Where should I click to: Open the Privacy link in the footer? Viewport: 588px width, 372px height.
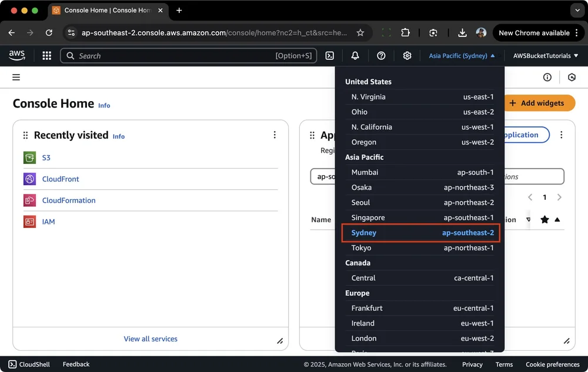tap(472, 364)
